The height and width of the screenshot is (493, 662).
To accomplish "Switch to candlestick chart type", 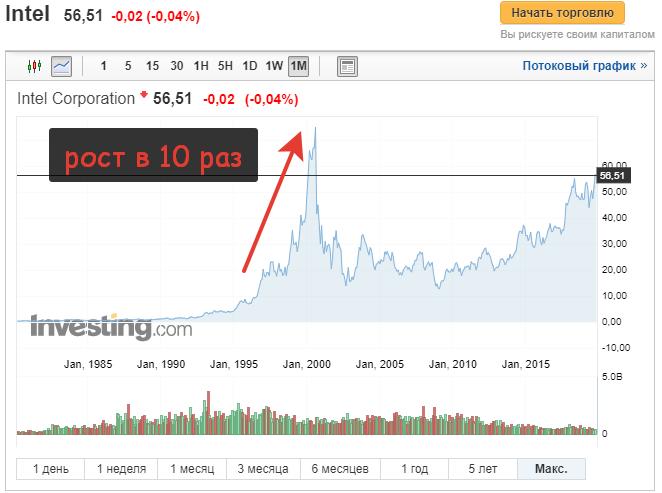I will (x=36, y=67).
